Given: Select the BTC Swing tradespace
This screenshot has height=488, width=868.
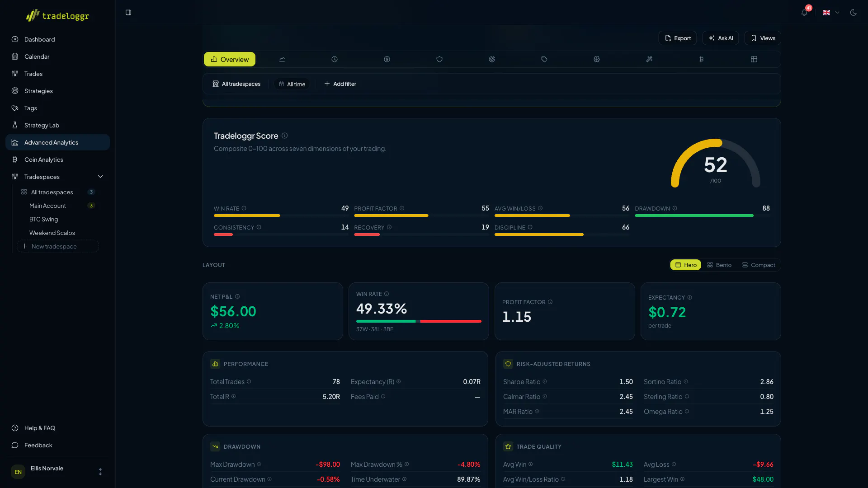Looking at the screenshot, I should (58, 219).
